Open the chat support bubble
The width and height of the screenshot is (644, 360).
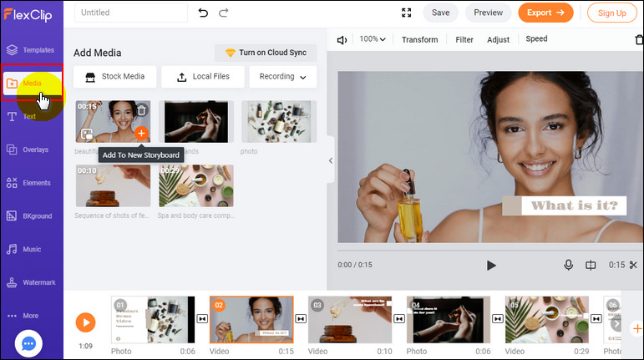pyautogui.click(x=28, y=343)
